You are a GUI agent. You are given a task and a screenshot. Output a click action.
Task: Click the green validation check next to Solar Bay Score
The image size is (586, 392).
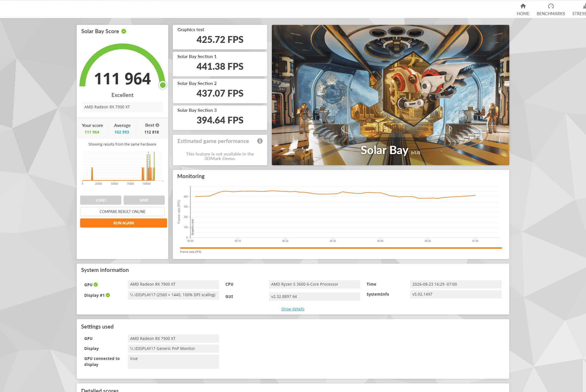[x=124, y=31]
